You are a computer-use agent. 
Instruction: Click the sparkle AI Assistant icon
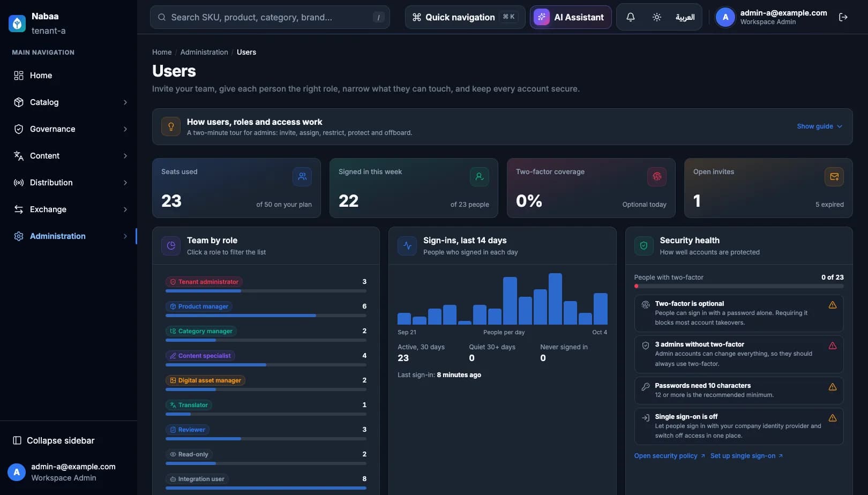click(x=542, y=17)
